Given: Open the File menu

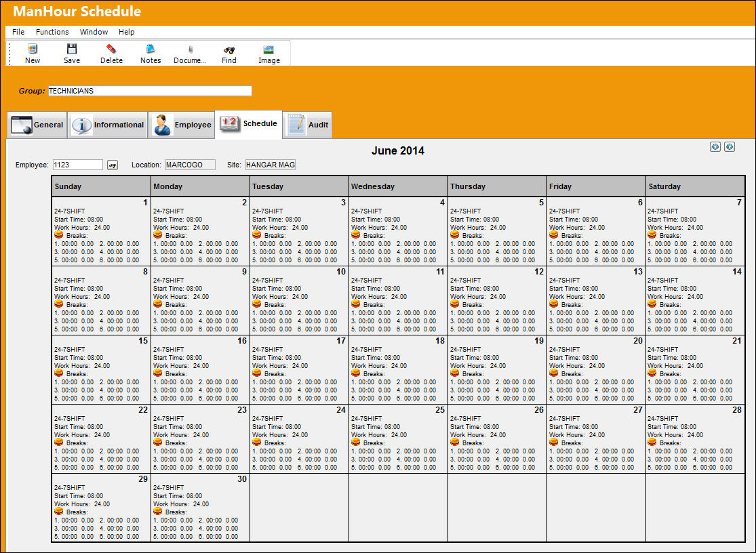Looking at the screenshot, I should point(18,32).
